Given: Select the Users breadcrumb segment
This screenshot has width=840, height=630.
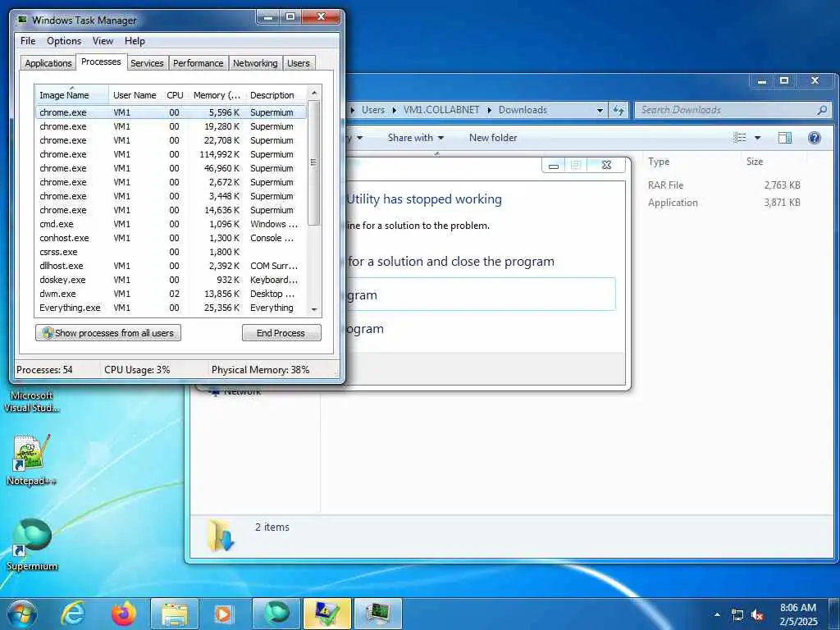Looking at the screenshot, I should [373, 110].
